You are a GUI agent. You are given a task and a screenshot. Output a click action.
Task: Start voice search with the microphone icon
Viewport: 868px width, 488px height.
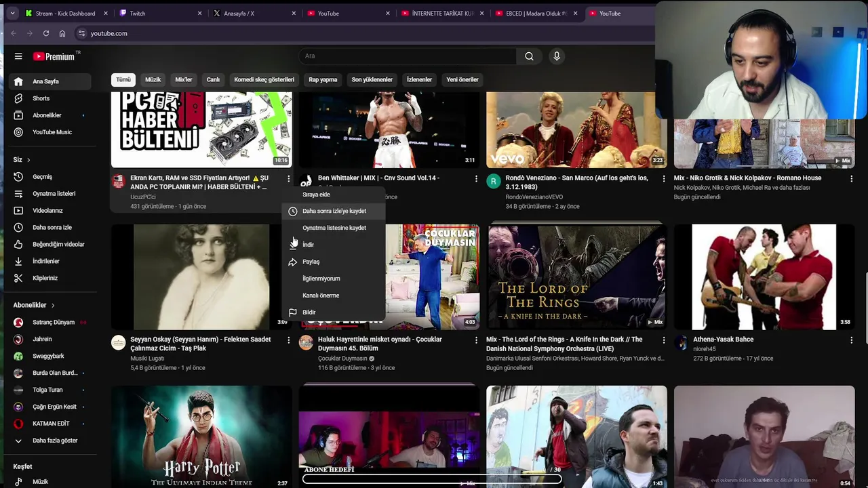(557, 56)
